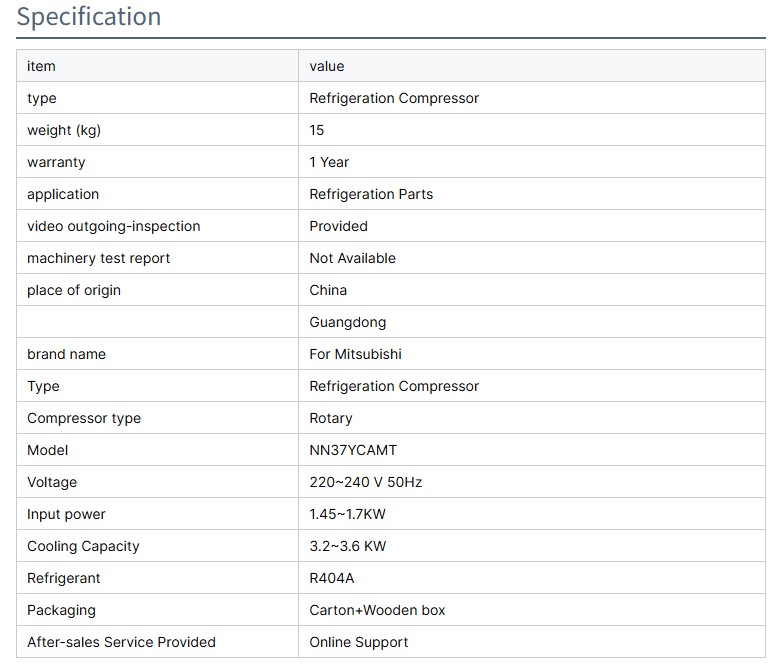
Task: Click the Specification heading
Action: (x=89, y=17)
